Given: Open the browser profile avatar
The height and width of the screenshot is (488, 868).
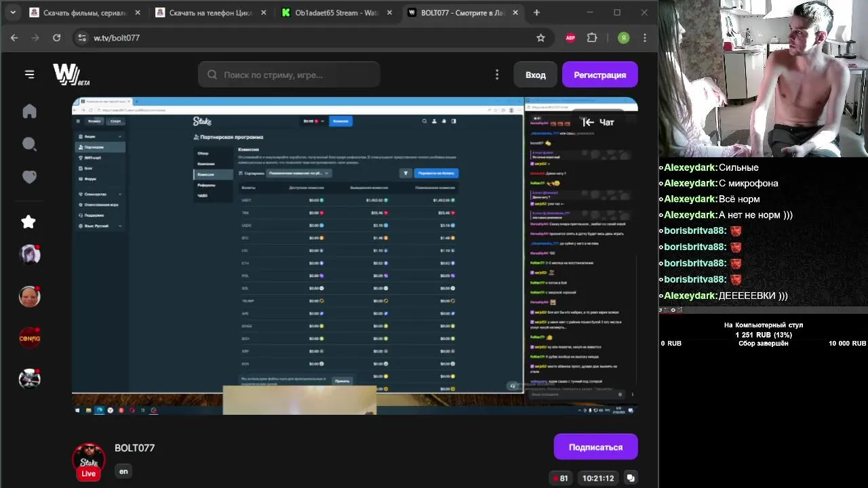Looking at the screenshot, I should [623, 38].
